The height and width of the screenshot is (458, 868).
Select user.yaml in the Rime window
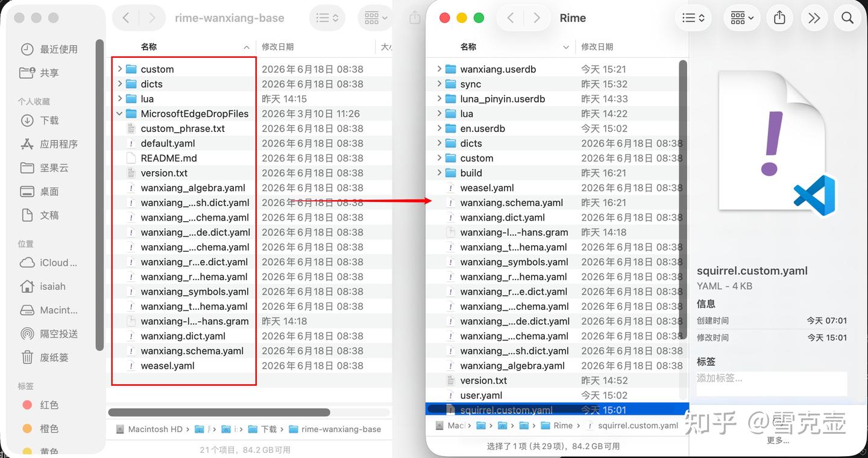481,395
